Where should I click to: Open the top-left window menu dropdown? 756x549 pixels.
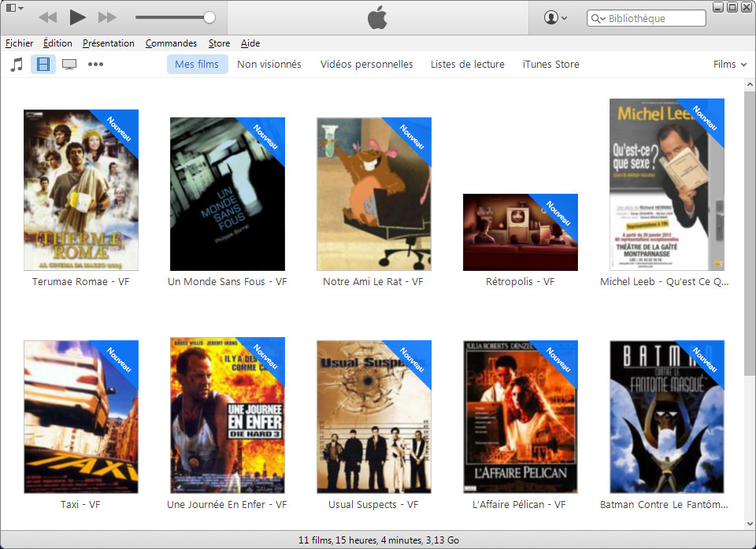[15, 8]
